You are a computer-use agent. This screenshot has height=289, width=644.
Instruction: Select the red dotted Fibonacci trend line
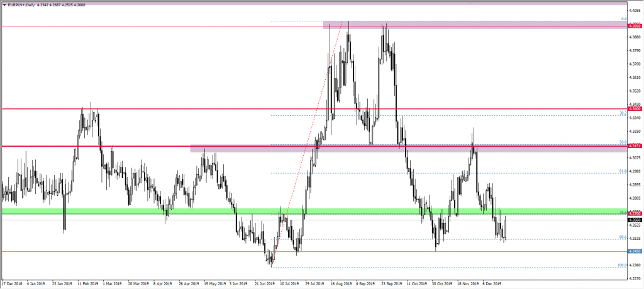(x=307, y=144)
